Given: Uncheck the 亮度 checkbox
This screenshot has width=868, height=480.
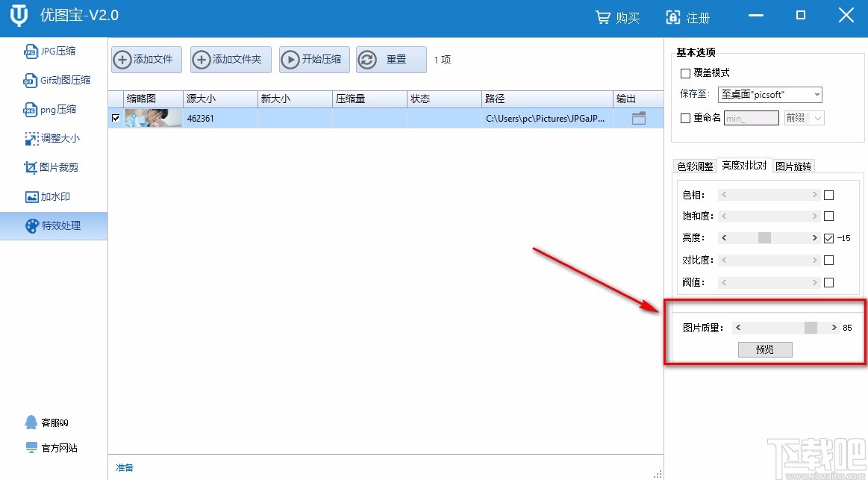Looking at the screenshot, I should click(x=828, y=238).
